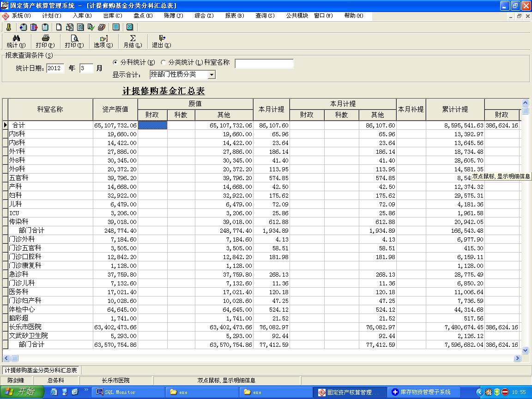Open the 查询(S) menu
Screen dimensions: 532x399
point(265,16)
